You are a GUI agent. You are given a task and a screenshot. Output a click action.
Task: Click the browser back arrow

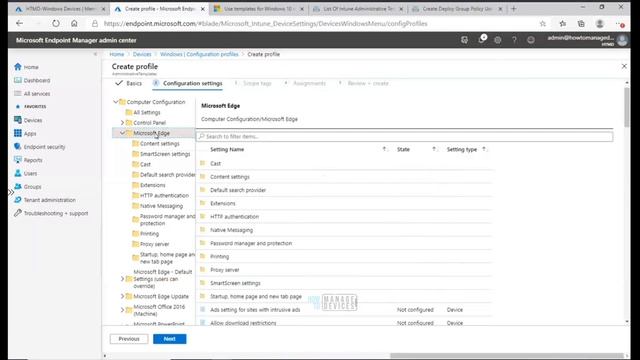19,24
